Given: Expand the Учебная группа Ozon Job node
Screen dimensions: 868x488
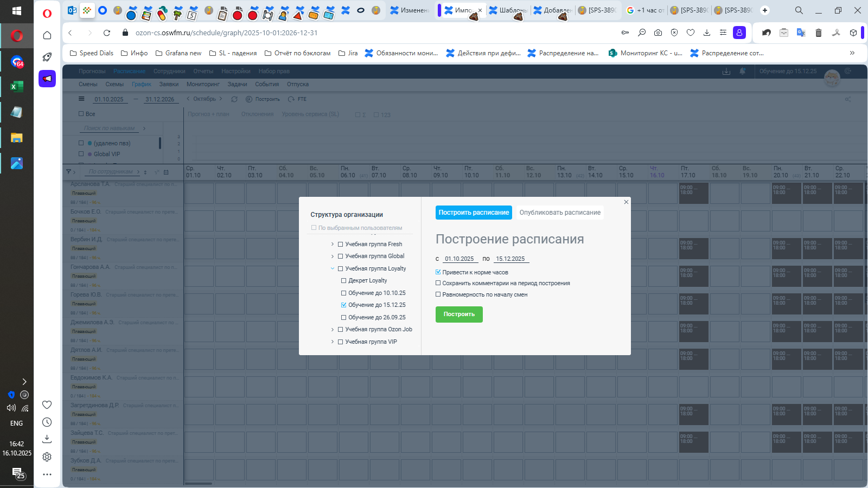Looking at the screenshot, I should click(x=333, y=330).
